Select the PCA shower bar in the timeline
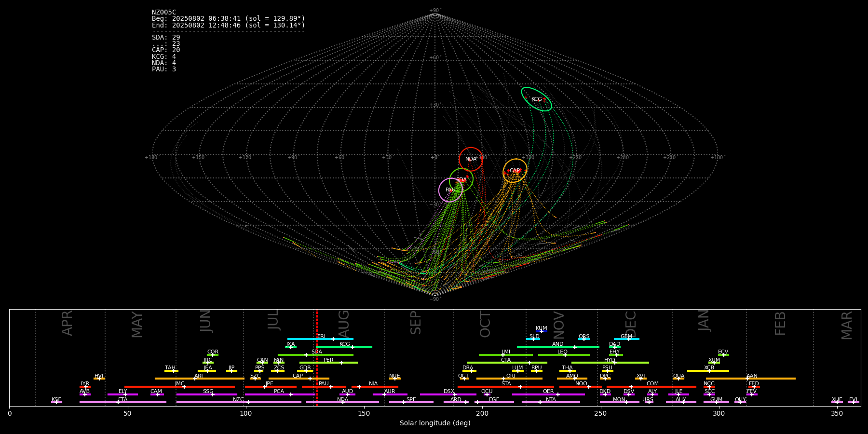 [x=280, y=394]
